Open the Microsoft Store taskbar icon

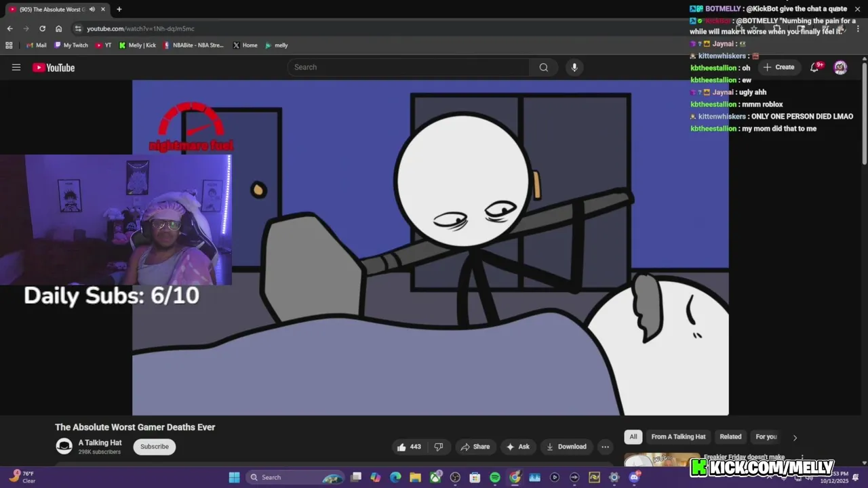(x=475, y=477)
